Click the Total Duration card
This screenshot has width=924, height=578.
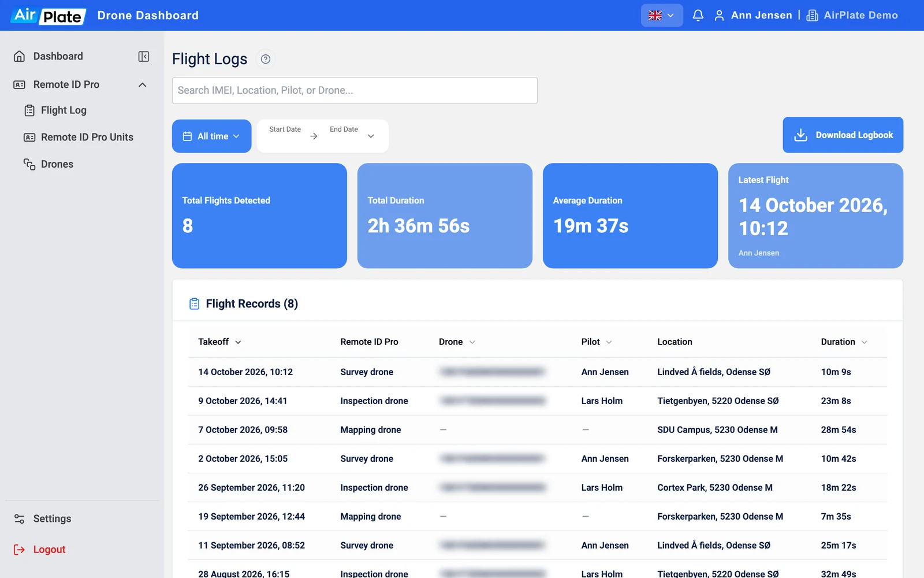[445, 216]
